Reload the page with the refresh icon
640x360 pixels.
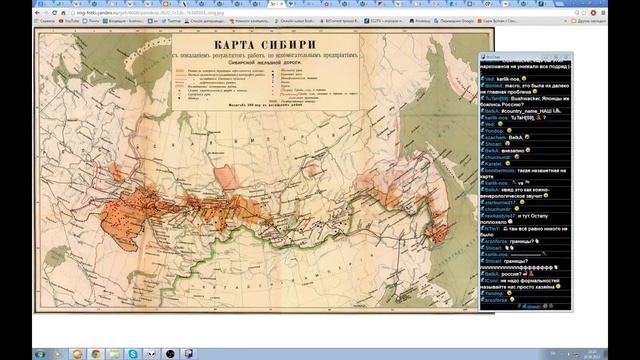pyautogui.click(x=55, y=13)
